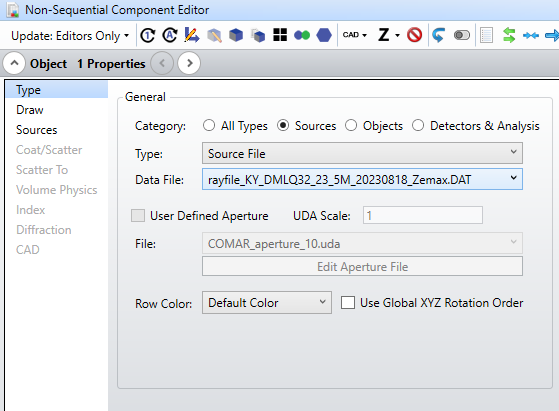
Task: Open the Update: Editors Only dropdown
Action: (70, 36)
